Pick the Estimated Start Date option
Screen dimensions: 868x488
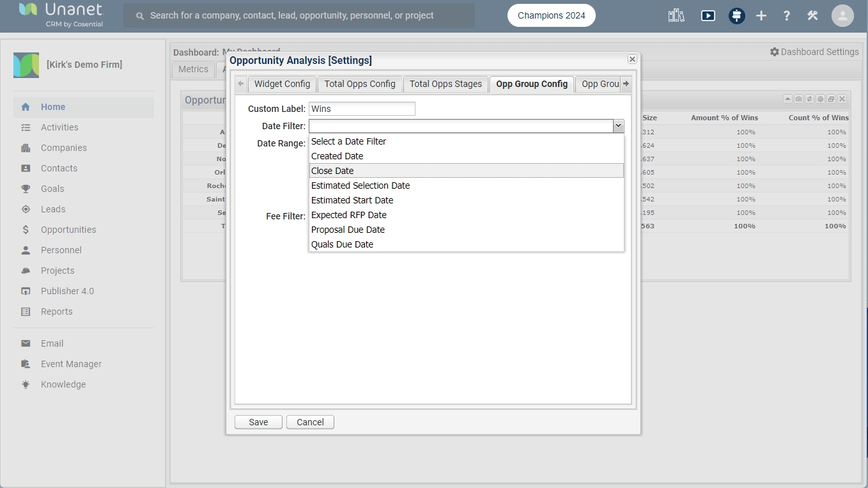tap(352, 200)
